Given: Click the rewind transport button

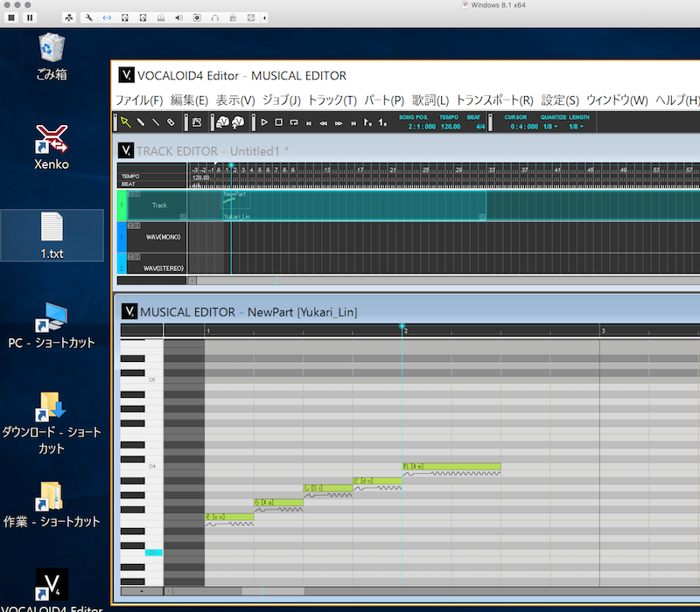Looking at the screenshot, I should [x=323, y=123].
